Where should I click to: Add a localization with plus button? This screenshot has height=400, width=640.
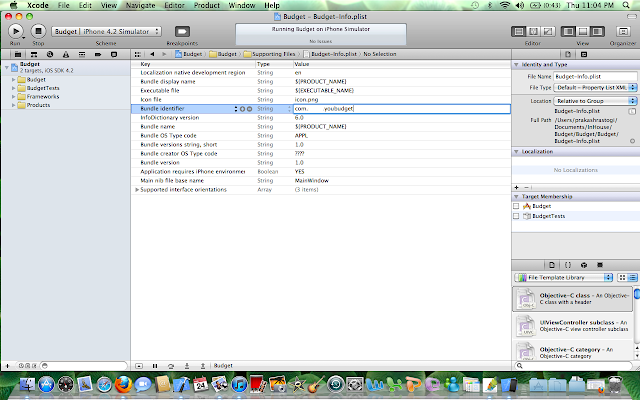(x=516, y=187)
